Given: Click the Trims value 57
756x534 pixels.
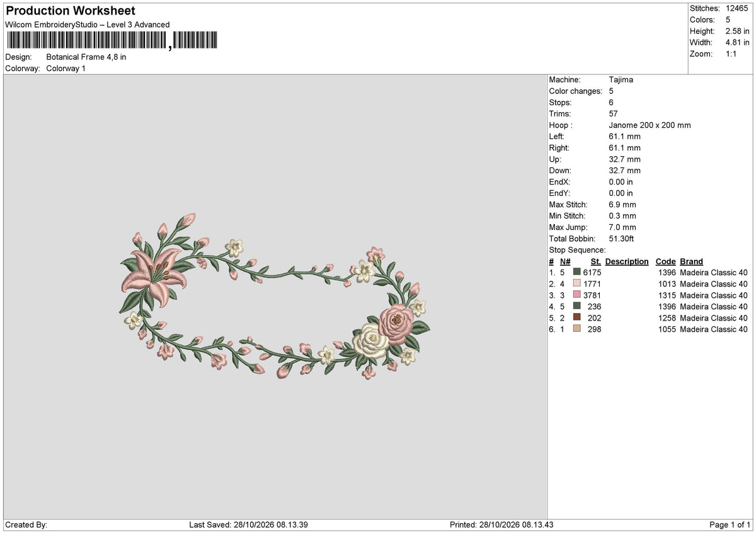Looking at the screenshot, I should (x=614, y=114).
